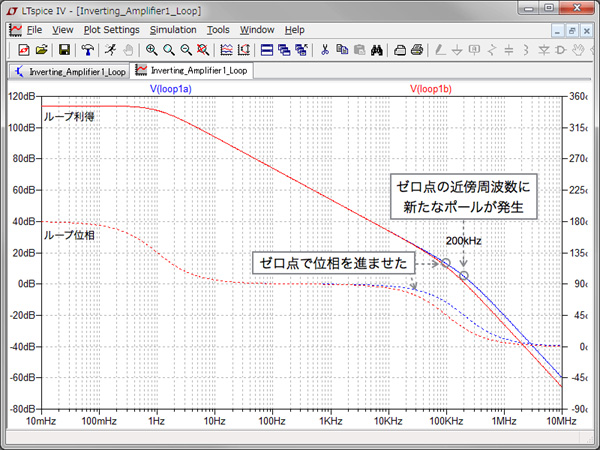Click the LTspice application icon in title bar

[x=10, y=9]
